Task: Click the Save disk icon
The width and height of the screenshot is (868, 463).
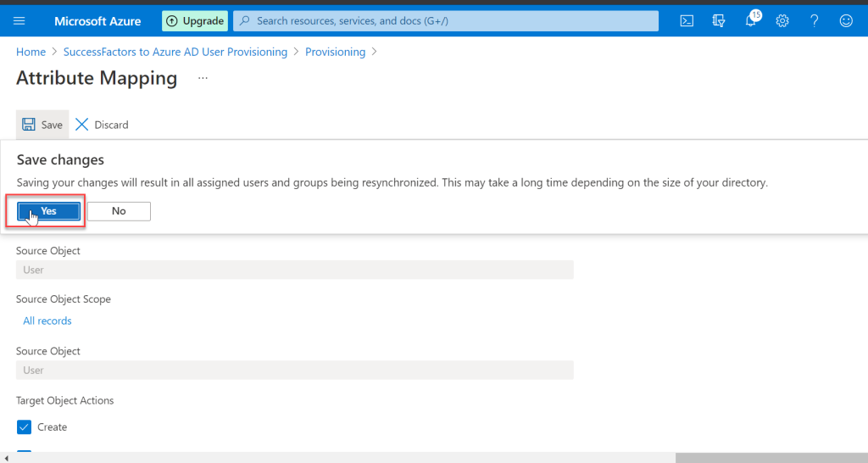Action: click(29, 125)
